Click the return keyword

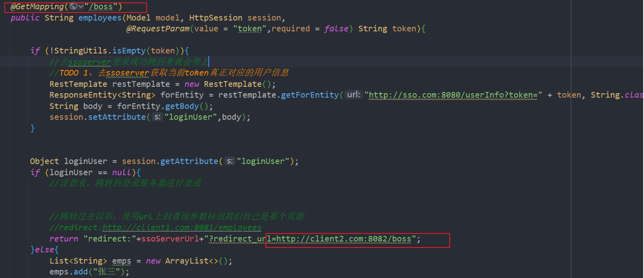coord(64,238)
